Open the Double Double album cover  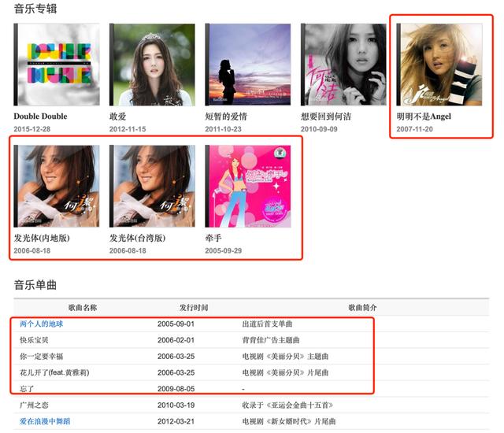point(57,65)
